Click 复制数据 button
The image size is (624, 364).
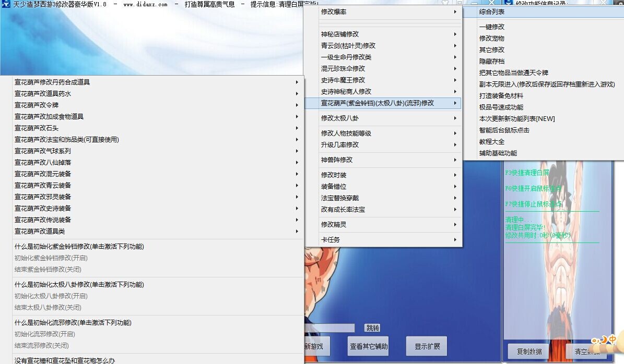(528, 351)
